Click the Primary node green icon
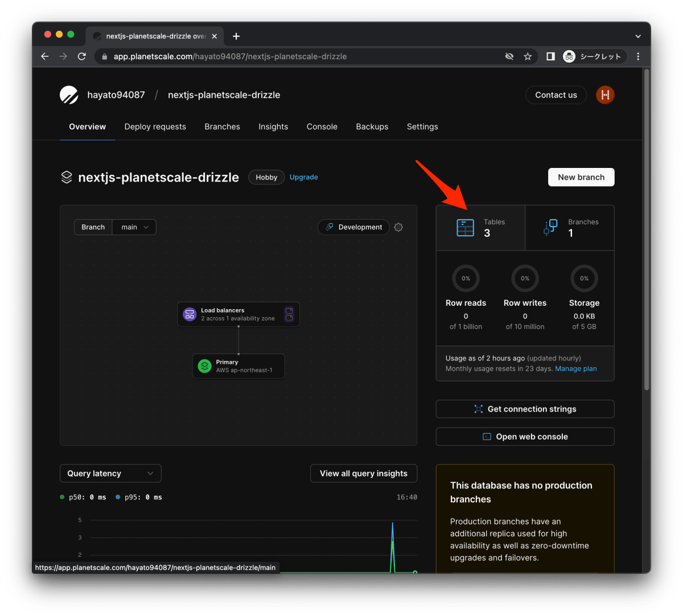 pyautogui.click(x=205, y=366)
